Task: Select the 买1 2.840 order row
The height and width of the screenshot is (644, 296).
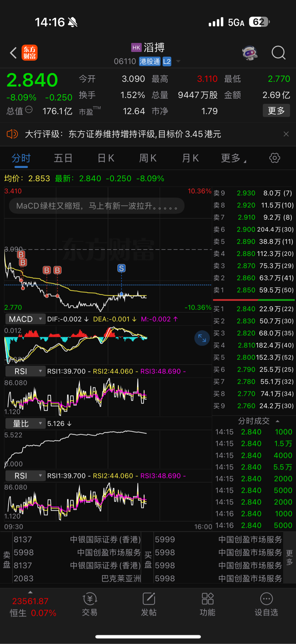Action: [254, 309]
